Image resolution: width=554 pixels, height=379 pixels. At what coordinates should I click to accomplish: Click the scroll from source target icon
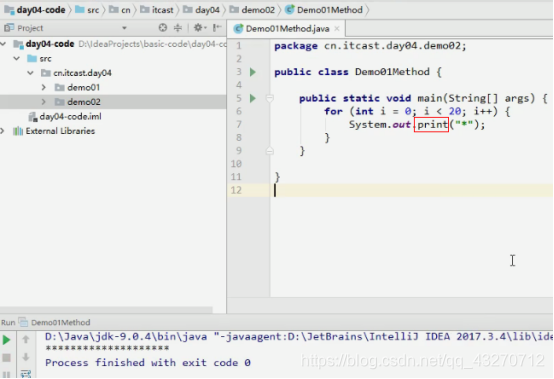tap(163, 28)
